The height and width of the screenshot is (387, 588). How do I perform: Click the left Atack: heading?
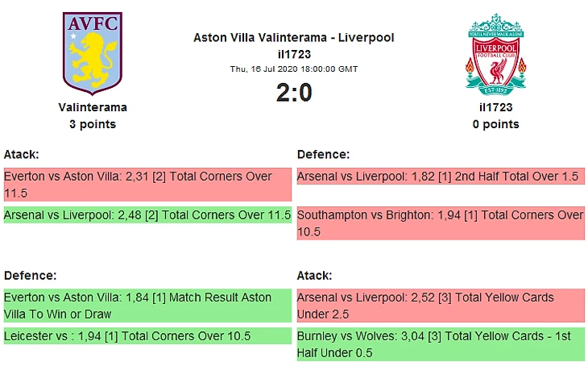pyautogui.click(x=22, y=154)
